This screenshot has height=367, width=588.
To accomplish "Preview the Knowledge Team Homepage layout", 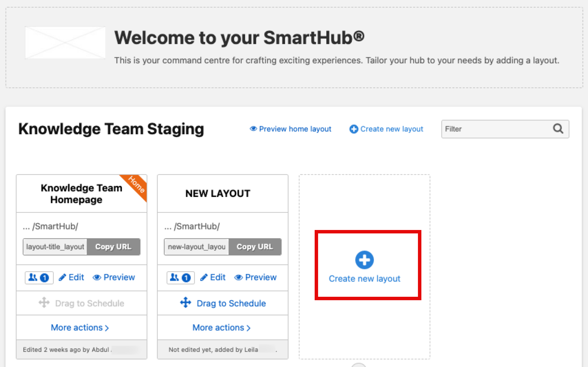I will click(x=114, y=277).
